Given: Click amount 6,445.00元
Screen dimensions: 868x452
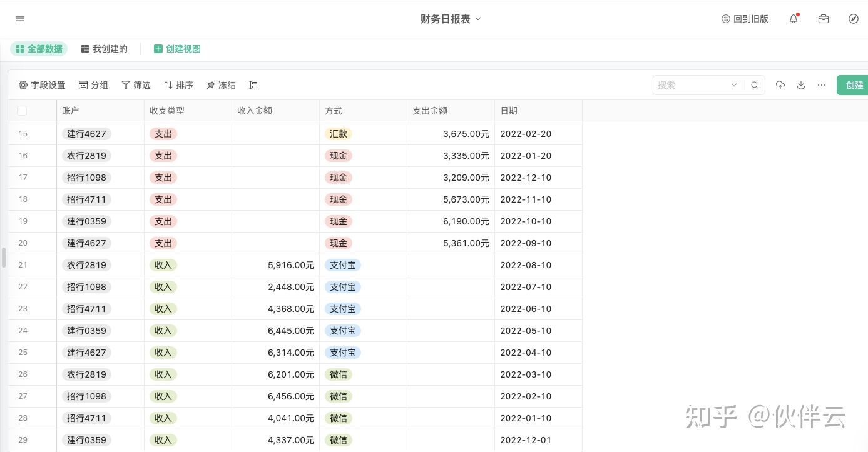Looking at the screenshot, I should click(291, 331).
